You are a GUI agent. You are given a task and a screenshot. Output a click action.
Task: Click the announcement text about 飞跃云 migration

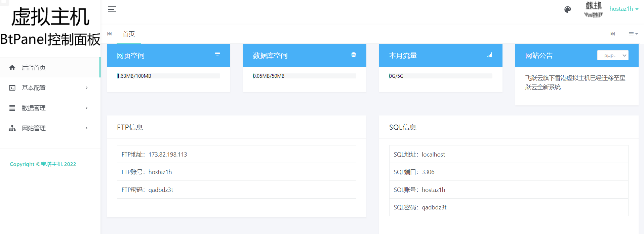pyautogui.click(x=575, y=82)
